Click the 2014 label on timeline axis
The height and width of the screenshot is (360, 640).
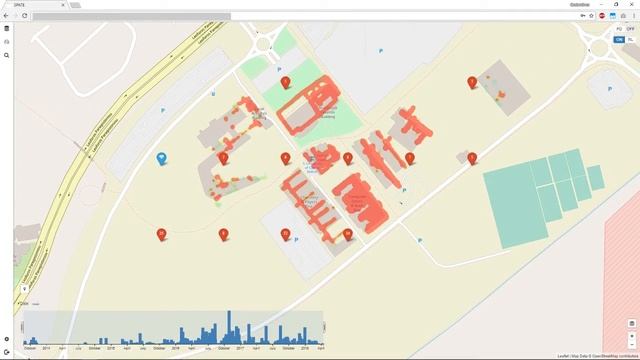[x=46, y=348]
